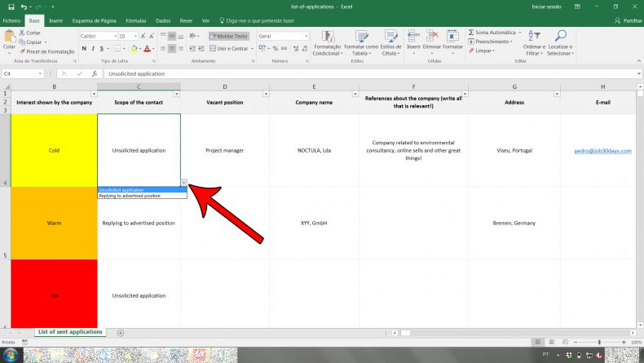The image size is (644, 363).
Task: Toggle align text right
Action: pyautogui.click(x=181, y=48)
